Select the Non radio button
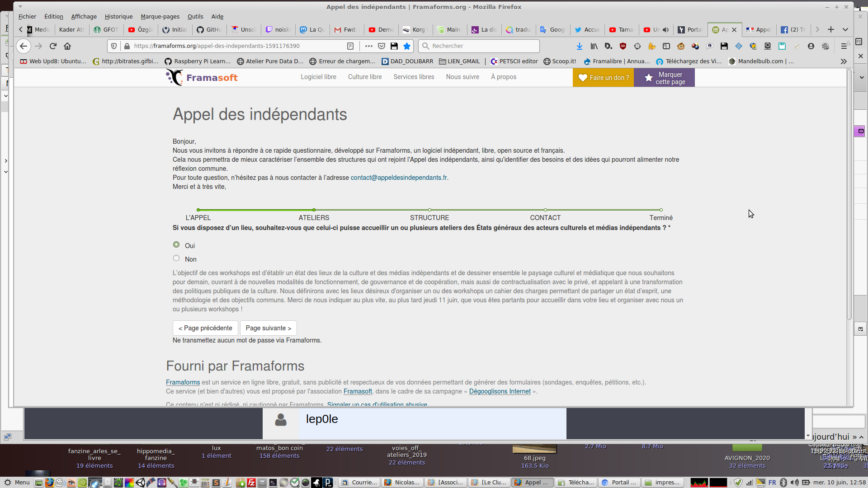Image resolution: width=868 pixels, height=488 pixels. pos(176,258)
